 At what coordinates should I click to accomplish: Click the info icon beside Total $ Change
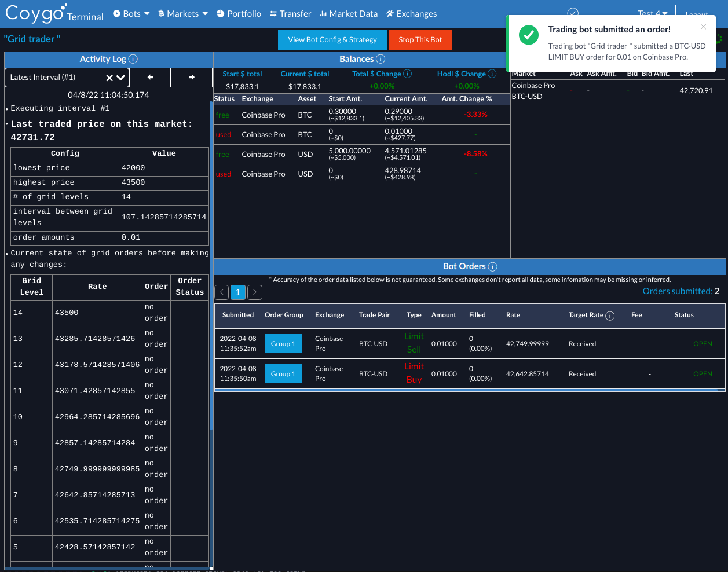pos(407,74)
